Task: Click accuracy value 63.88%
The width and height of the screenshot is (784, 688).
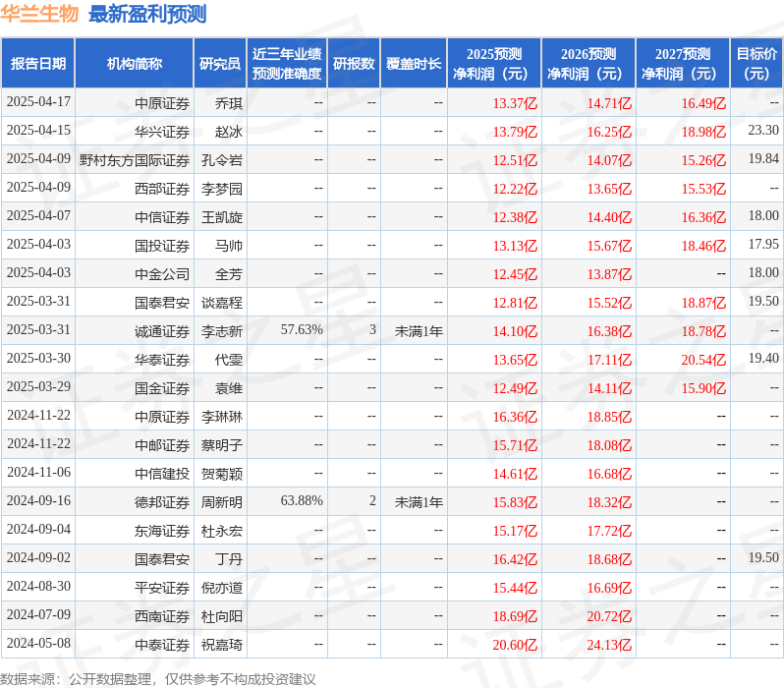Action: click(302, 501)
